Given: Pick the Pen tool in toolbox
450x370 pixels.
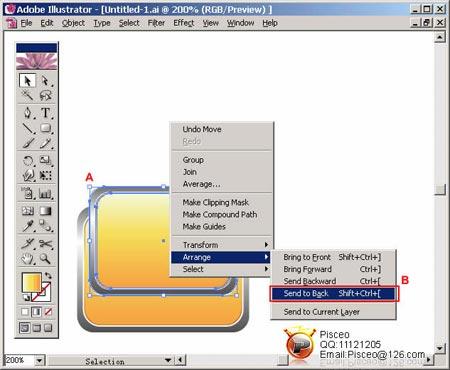Looking at the screenshot, I should (28, 113).
